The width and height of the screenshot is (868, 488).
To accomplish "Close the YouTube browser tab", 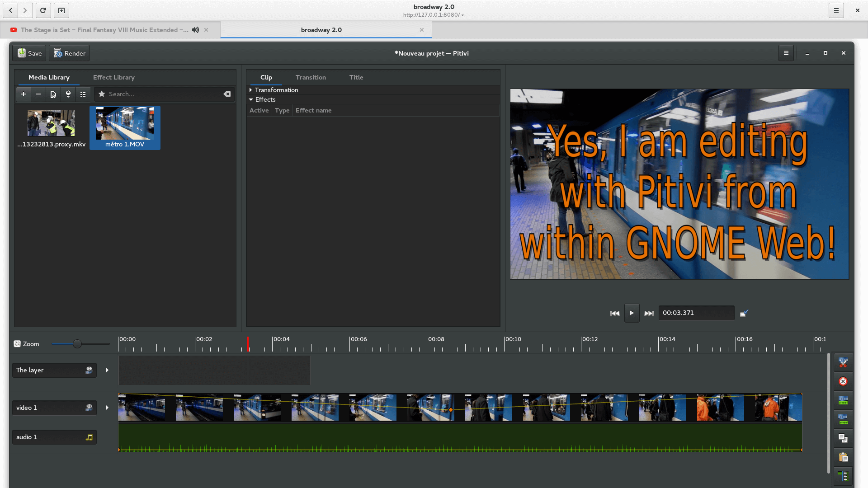I will 206,30.
